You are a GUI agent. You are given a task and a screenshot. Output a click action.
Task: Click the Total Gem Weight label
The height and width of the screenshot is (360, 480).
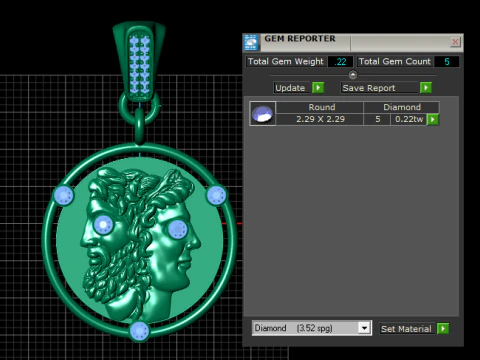pyautogui.click(x=286, y=62)
